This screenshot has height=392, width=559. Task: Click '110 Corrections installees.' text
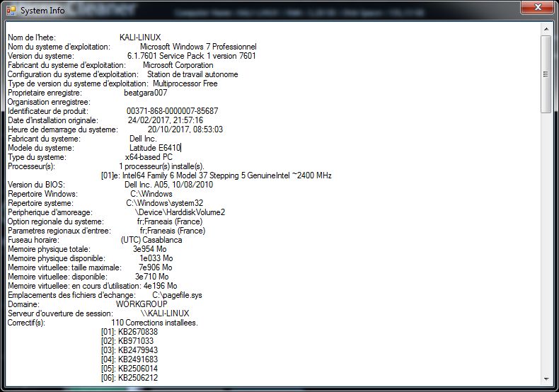(x=154, y=323)
